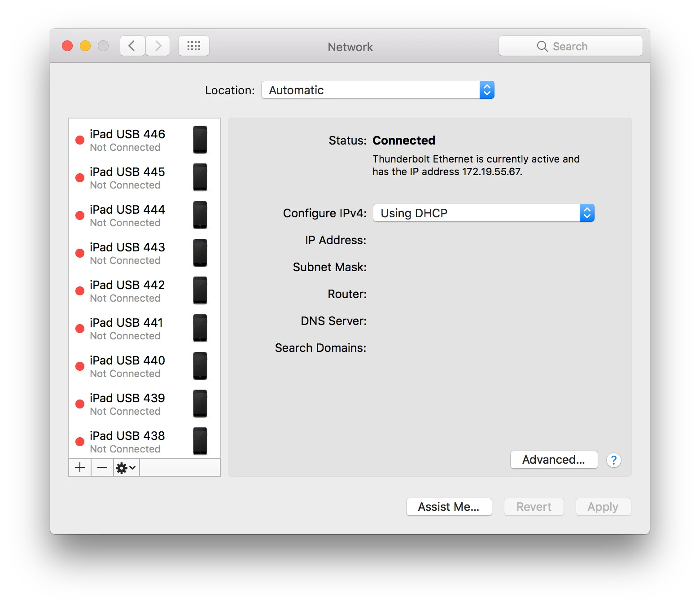This screenshot has width=700, height=606.
Task: Select iPad USB 445 service name
Action: coord(127,172)
